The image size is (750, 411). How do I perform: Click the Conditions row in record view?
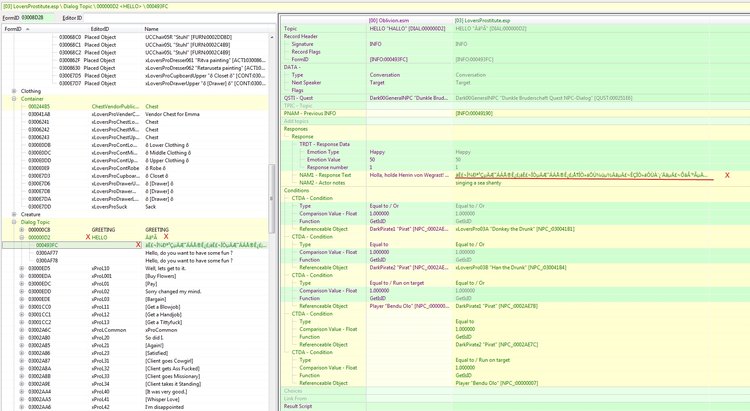coord(515,190)
